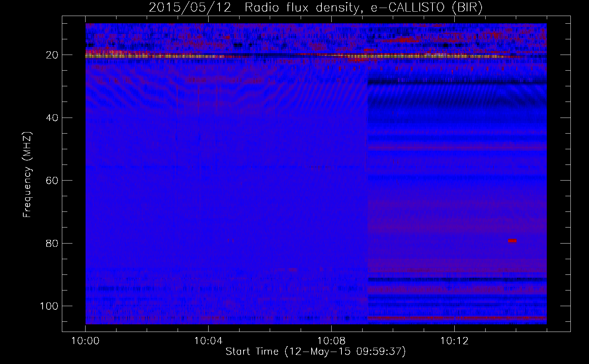Click the 80 frequency tick label
Screen dimensions: 589x364
[x=52, y=243]
